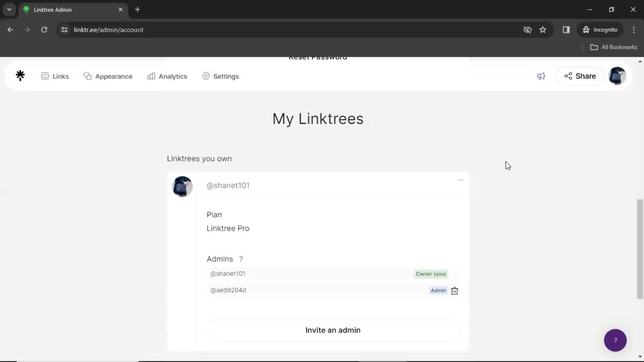
Task: Click the address bar URL
Action: [108, 30]
